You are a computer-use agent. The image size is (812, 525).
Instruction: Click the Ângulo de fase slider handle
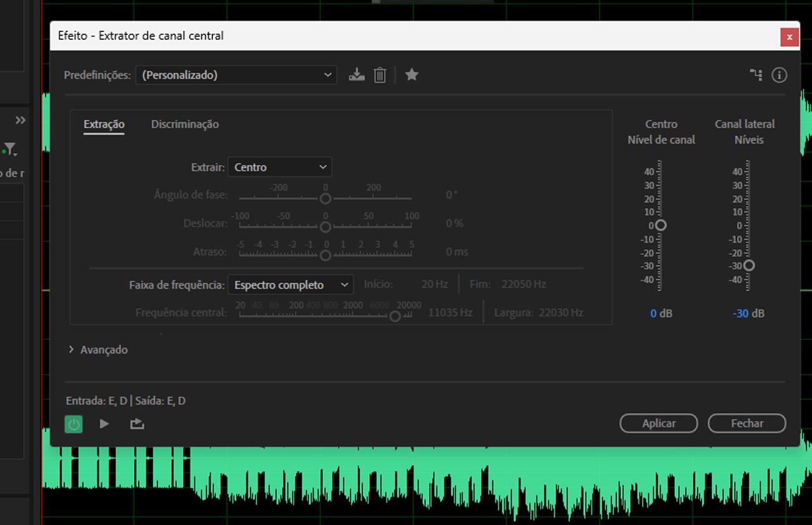325,199
